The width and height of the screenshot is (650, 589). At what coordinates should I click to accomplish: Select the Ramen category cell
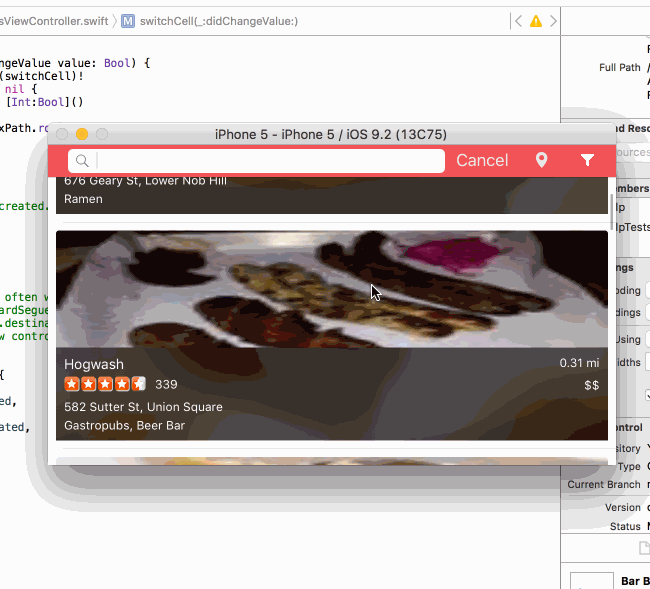tap(83, 199)
